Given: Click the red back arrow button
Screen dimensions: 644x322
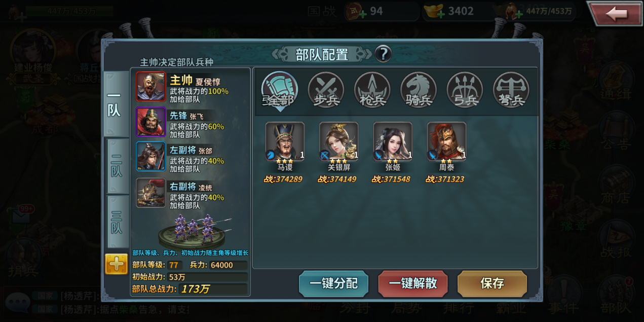Looking at the screenshot, I should (x=615, y=14).
